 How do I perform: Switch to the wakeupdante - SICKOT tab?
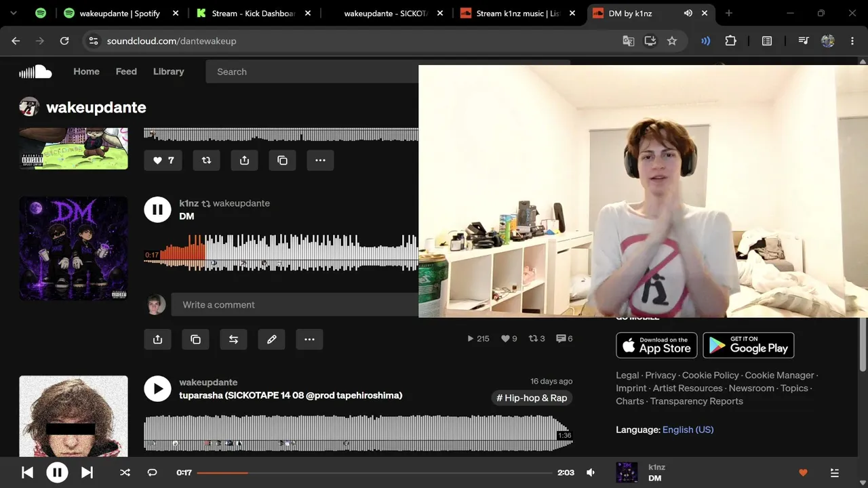coord(387,13)
